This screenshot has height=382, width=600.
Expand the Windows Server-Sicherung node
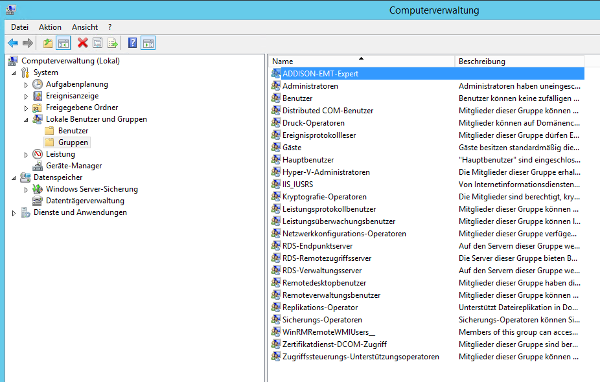click(26, 189)
